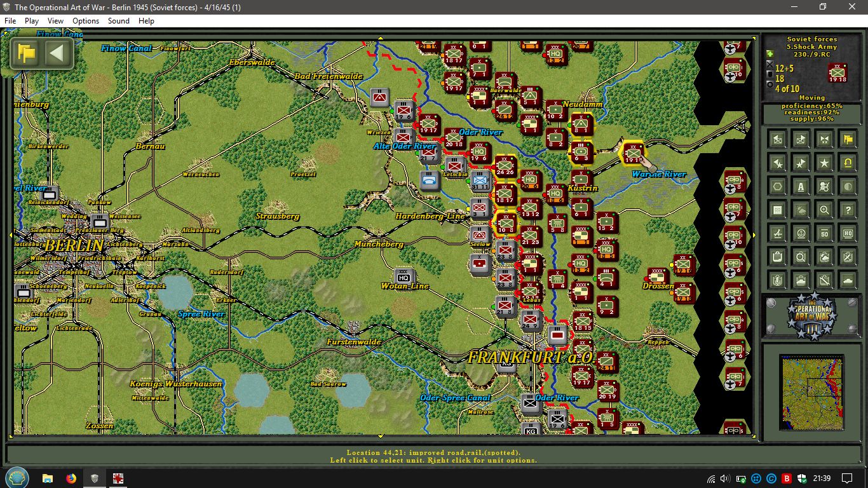The width and height of the screenshot is (868, 488).
Task: Click the microphone clipboard button
Action: pyautogui.click(x=778, y=280)
